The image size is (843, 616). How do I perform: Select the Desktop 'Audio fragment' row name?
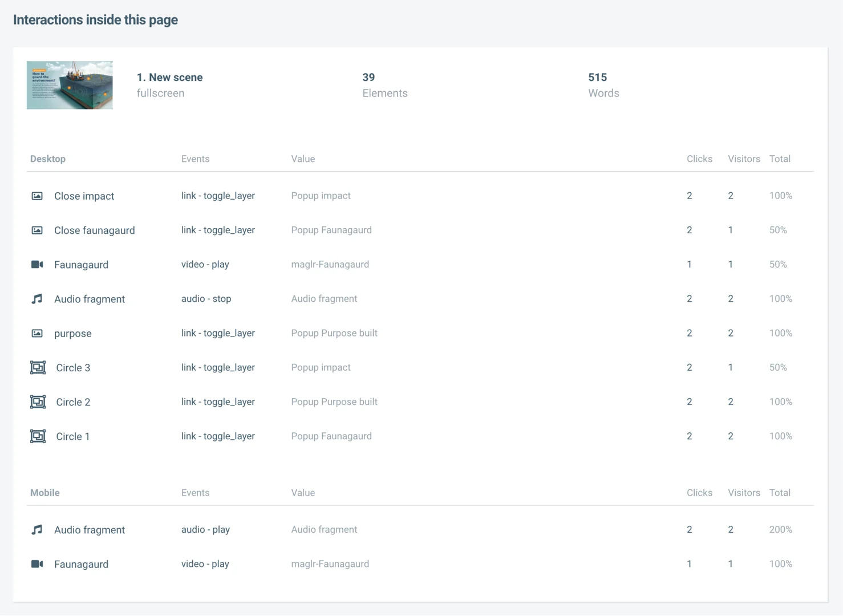[x=90, y=299]
